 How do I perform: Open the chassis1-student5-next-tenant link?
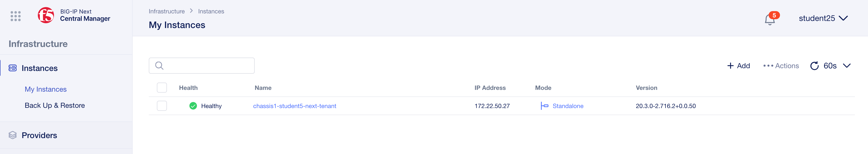[x=295, y=106]
